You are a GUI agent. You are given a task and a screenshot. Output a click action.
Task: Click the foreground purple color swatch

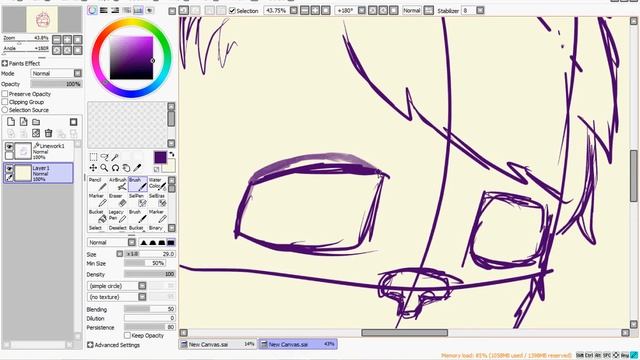(160, 157)
